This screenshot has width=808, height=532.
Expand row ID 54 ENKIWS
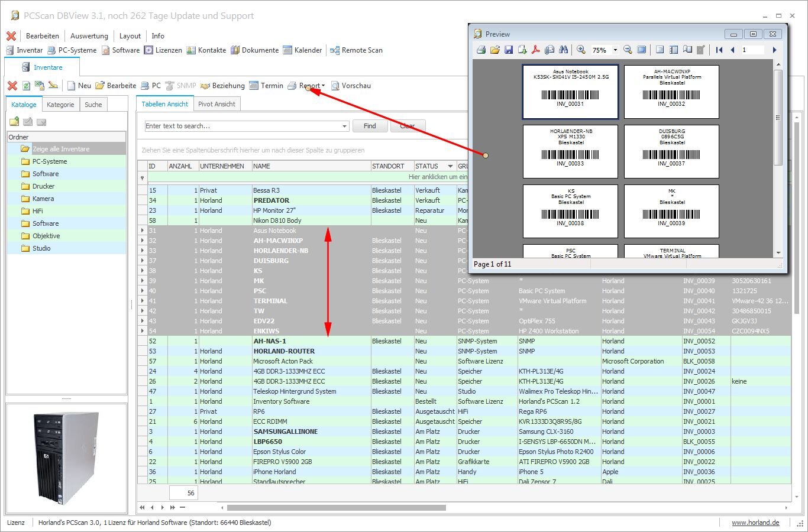pyautogui.click(x=143, y=331)
